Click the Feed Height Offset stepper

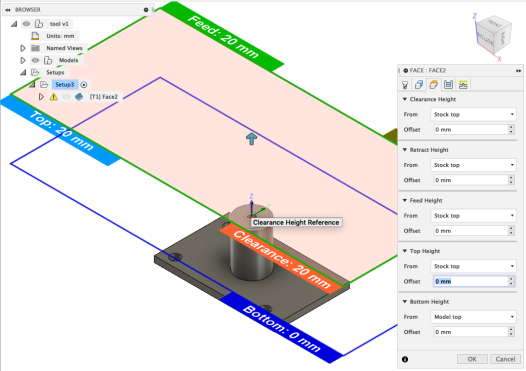(511, 230)
